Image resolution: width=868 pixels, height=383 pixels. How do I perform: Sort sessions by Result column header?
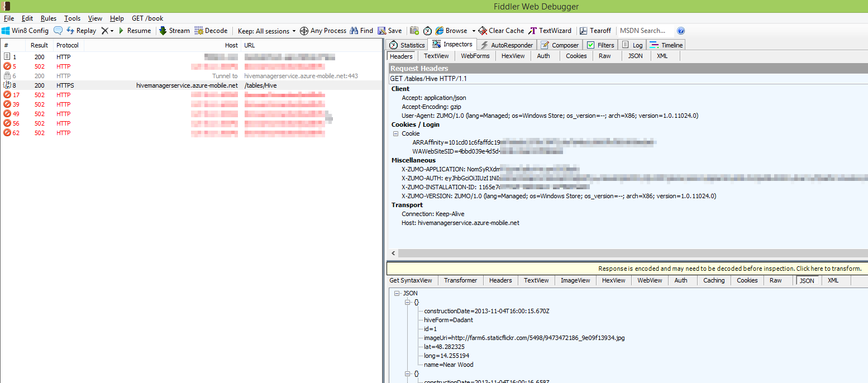coord(39,45)
